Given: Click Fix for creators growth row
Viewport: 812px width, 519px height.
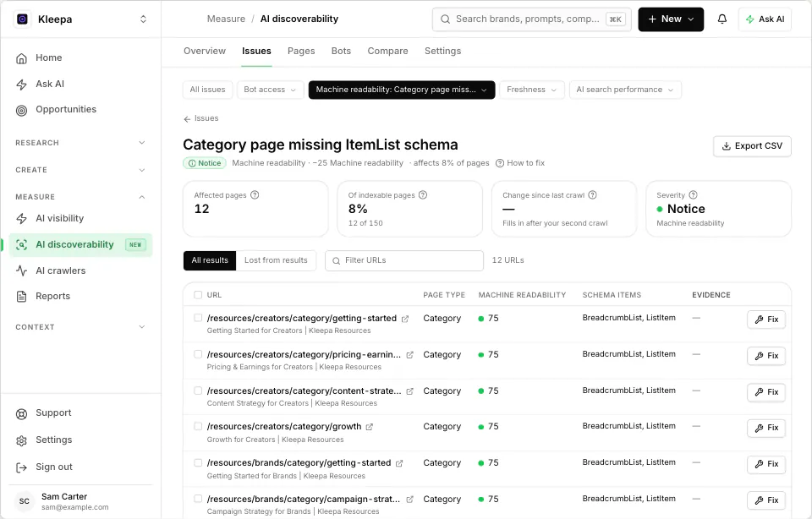Looking at the screenshot, I should [x=766, y=428].
